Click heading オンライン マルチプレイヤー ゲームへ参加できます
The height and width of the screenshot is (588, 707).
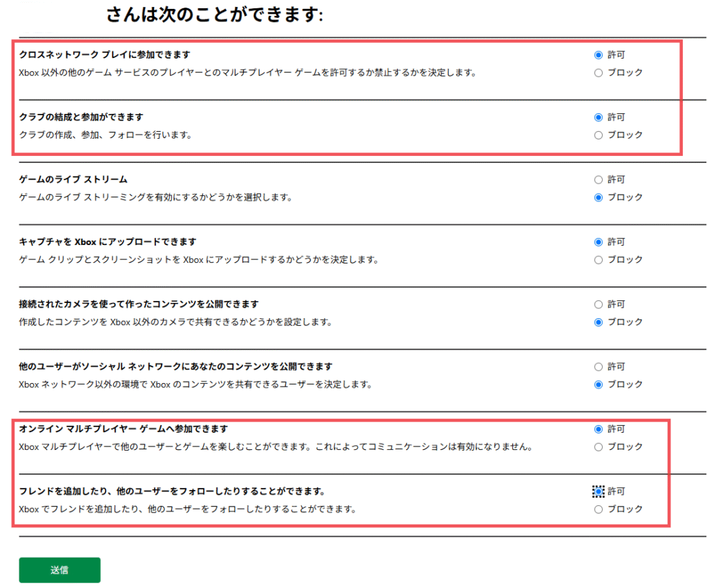[x=124, y=429]
